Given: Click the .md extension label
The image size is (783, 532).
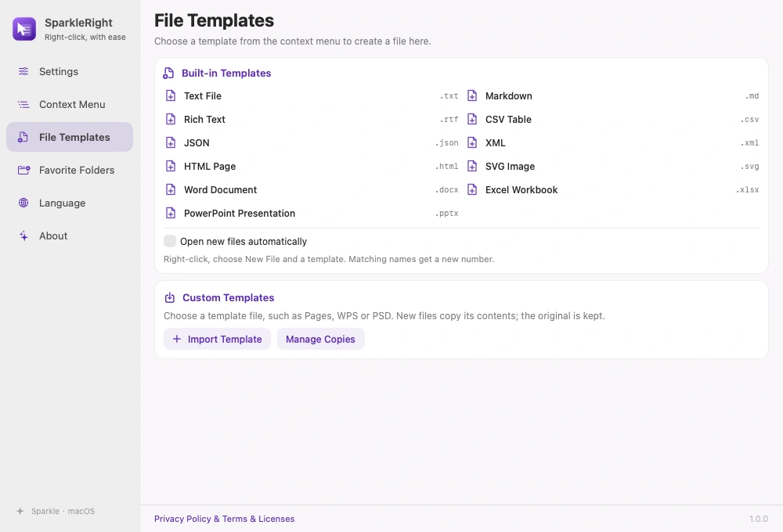Looking at the screenshot, I should pos(752,95).
